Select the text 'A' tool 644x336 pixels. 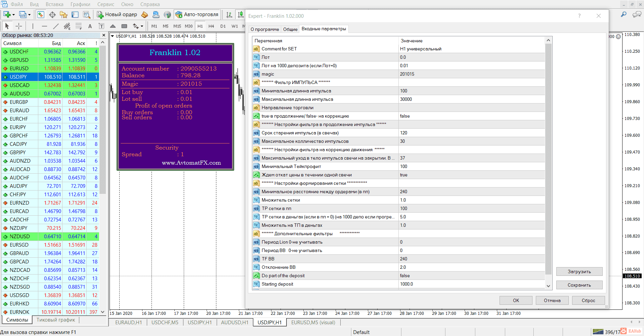pyautogui.click(x=90, y=26)
